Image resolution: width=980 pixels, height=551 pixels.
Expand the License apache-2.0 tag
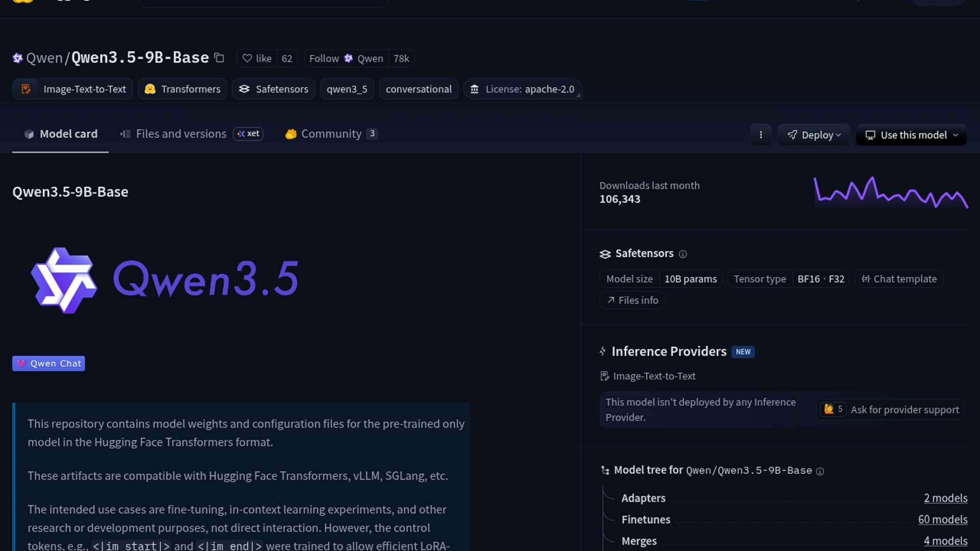(x=523, y=89)
